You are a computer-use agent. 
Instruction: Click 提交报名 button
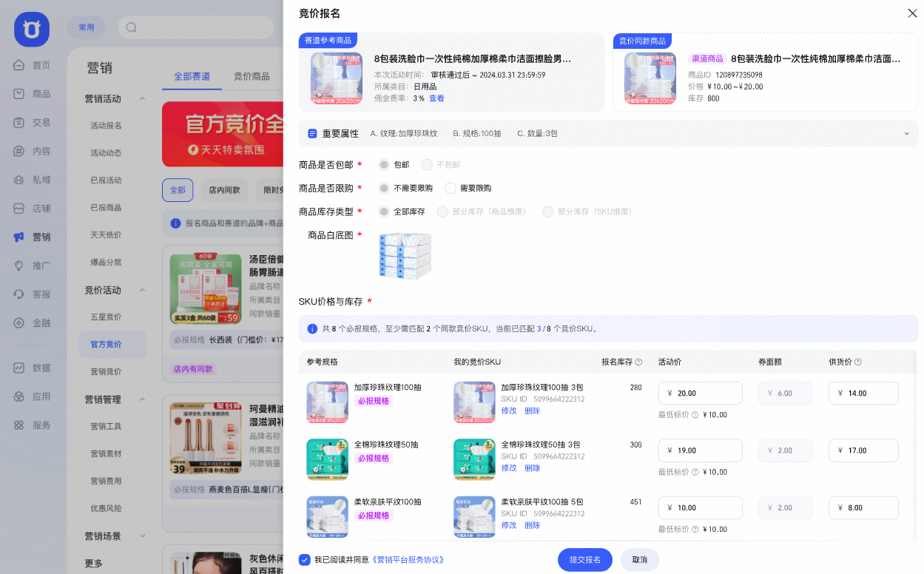coord(584,560)
